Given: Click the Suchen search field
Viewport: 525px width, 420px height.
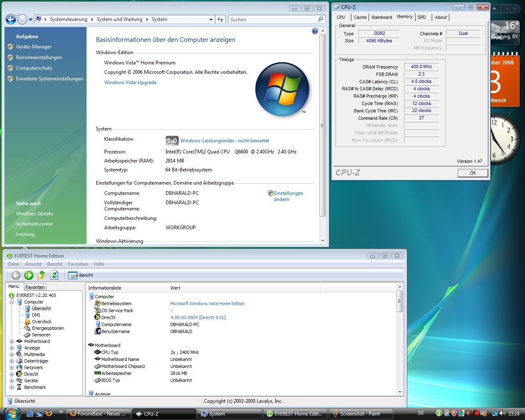Looking at the screenshot, I should 273,19.
